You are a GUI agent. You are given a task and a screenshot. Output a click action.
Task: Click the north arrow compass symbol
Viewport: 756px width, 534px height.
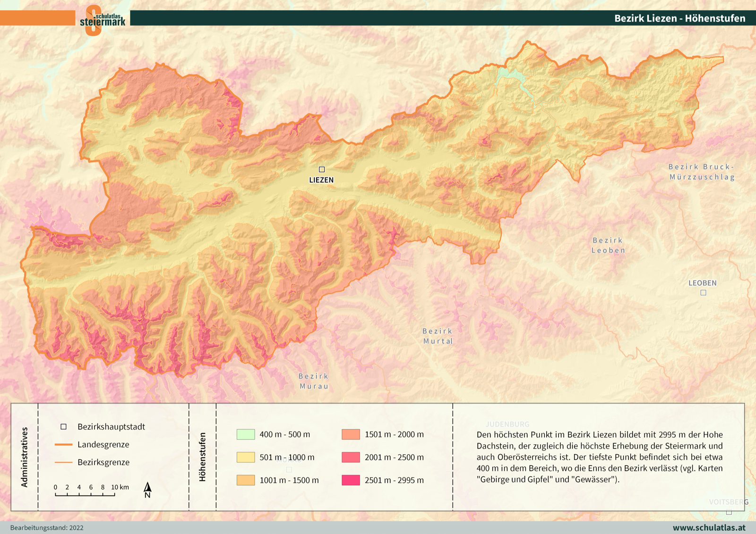click(147, 490)
